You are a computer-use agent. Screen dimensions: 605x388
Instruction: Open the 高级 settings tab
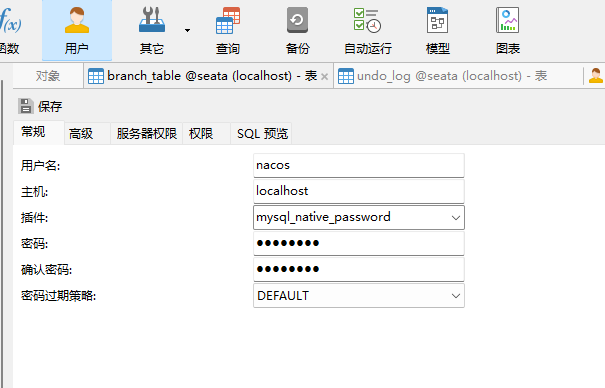pyautogui.click(x=81, y=133)
